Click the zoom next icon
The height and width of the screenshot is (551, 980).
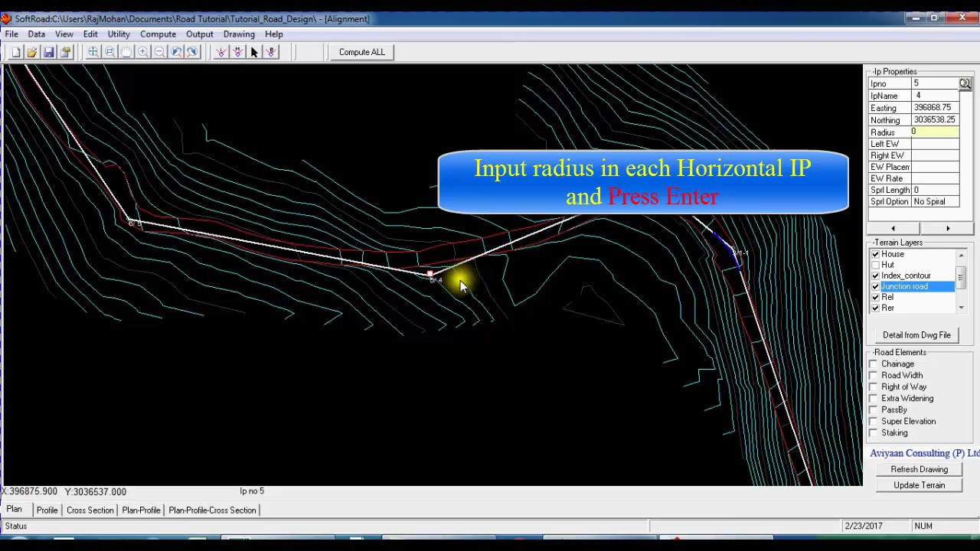pyautogui.click(x=193, y=52)
